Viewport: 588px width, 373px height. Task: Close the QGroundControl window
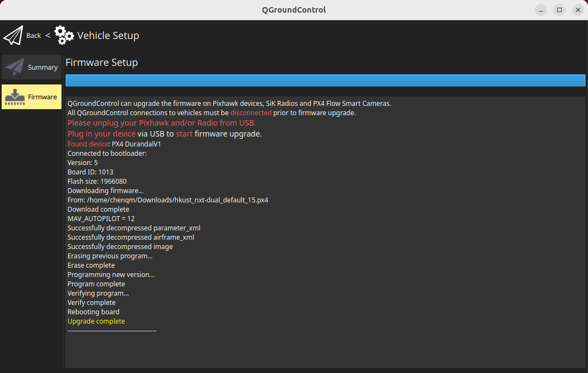[578, 10]
